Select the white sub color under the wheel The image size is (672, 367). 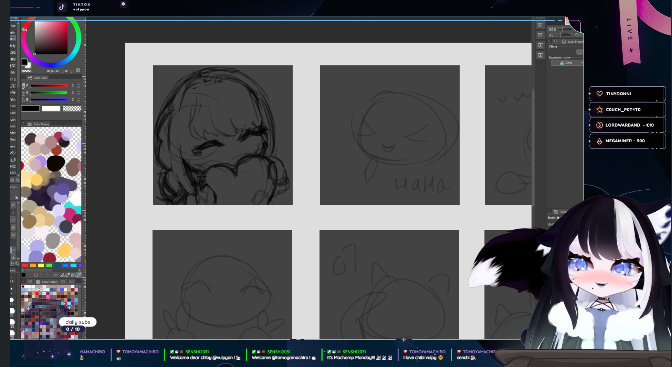28,66
